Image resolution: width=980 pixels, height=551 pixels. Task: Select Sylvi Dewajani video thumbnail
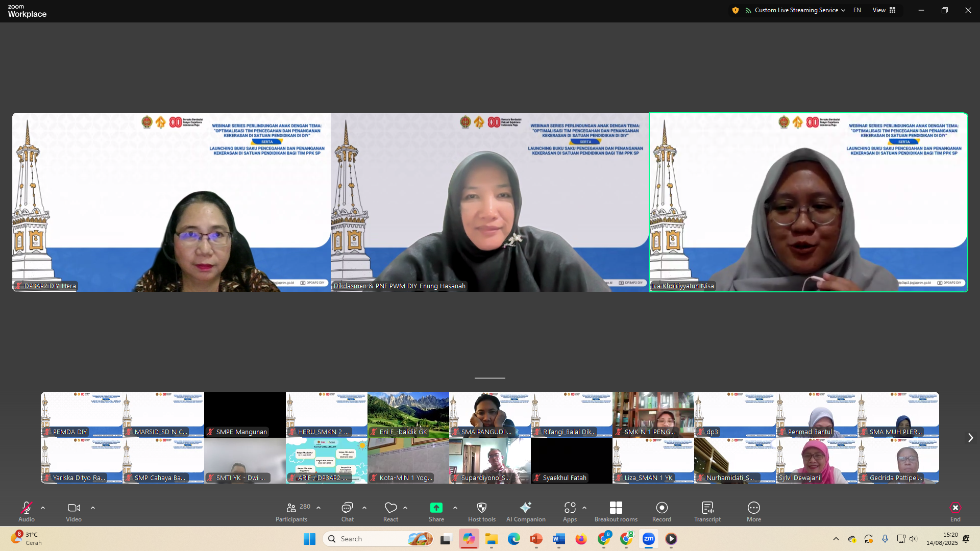(x=816, y=461)
